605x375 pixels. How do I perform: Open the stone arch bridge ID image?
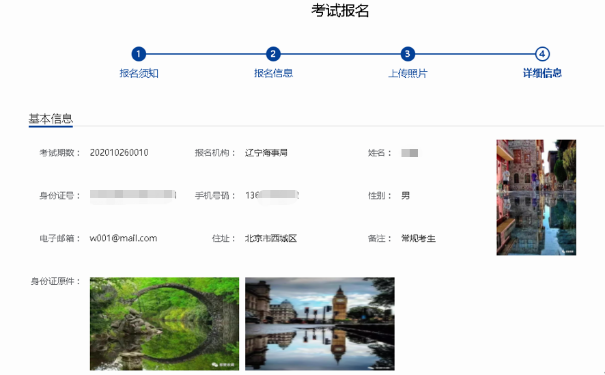click(x=164, y=323)
